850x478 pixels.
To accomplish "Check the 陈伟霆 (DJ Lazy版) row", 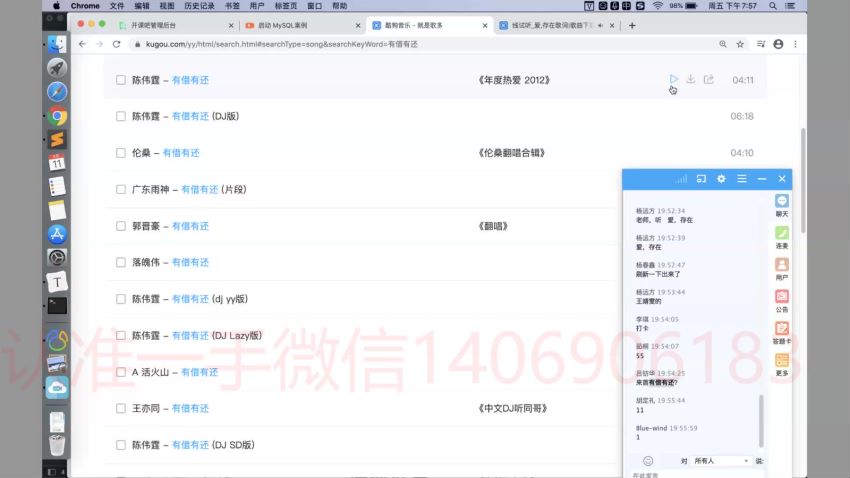I will [121, 335].
